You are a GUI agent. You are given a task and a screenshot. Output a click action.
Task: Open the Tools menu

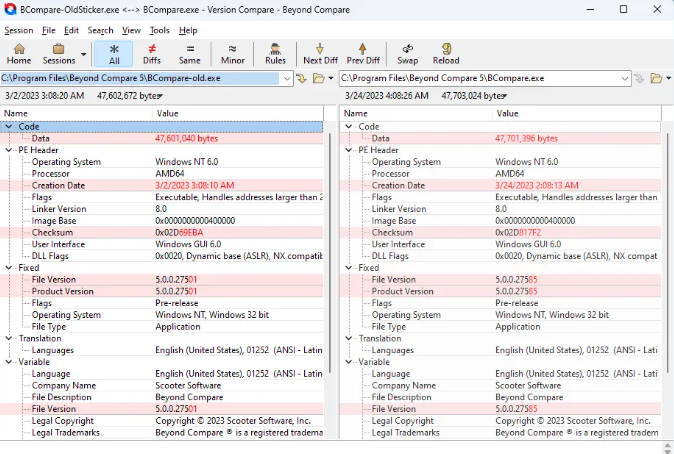coord(159,31)
